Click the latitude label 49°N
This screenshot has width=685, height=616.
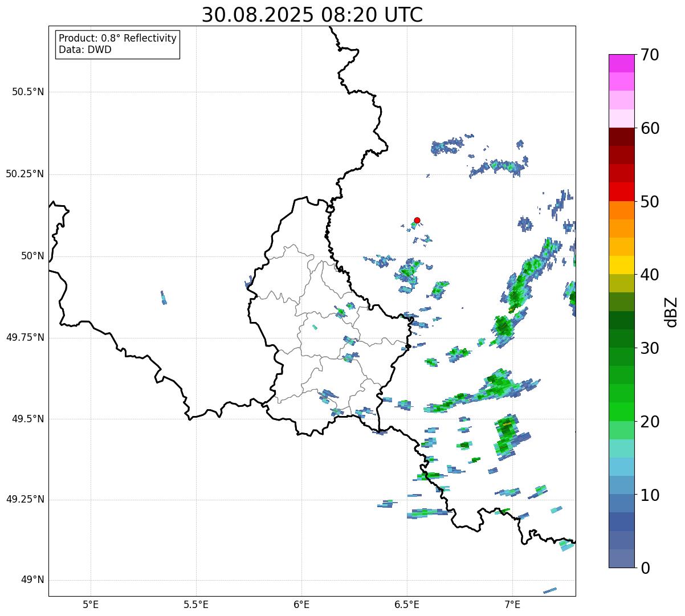coord(32,580)
